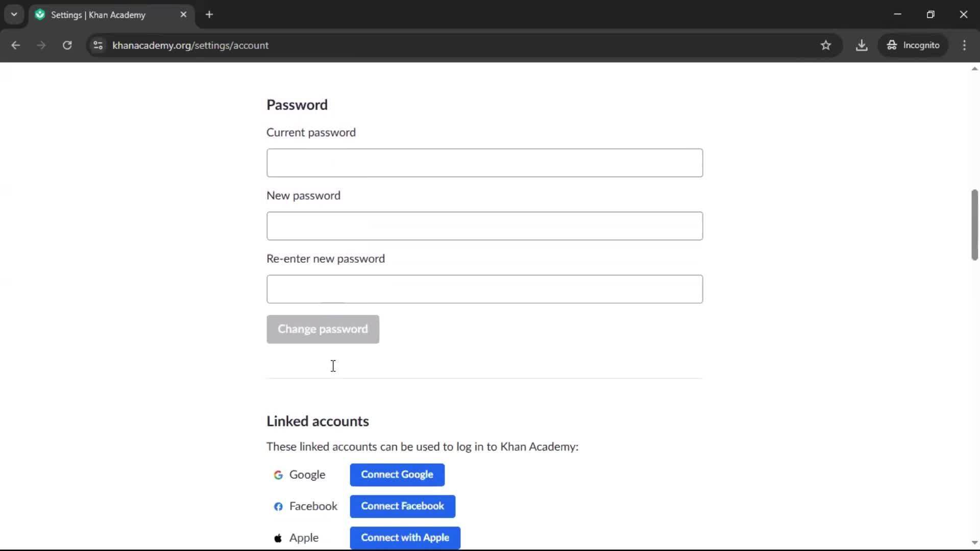Click into the Current password field
The width and height of the screenshot is (980, 551).
coord(484,163)
